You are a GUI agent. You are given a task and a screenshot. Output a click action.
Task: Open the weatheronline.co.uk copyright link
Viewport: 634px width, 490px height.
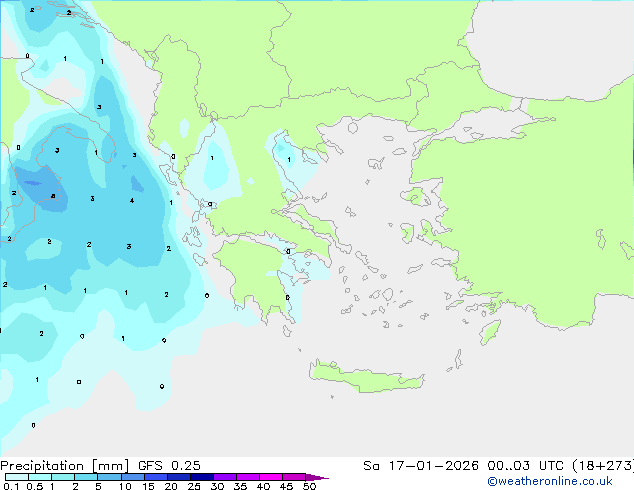pos(550,481)
